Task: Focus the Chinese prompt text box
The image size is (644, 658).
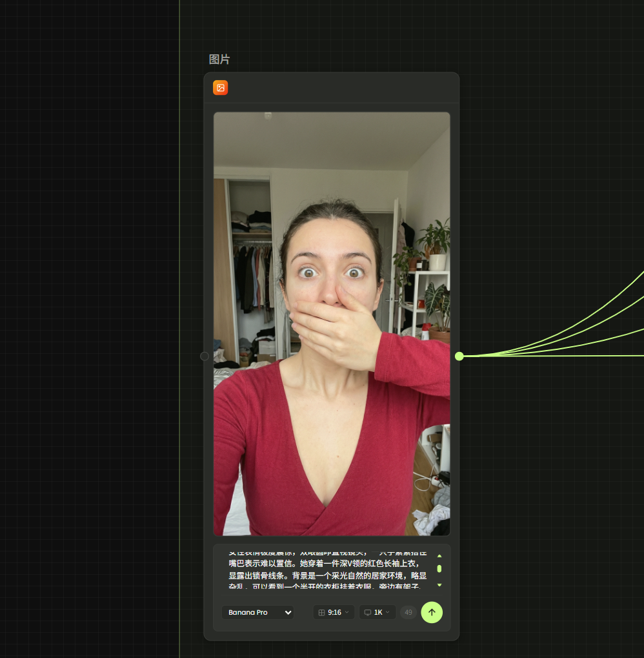Action: (x=326, y=570)
